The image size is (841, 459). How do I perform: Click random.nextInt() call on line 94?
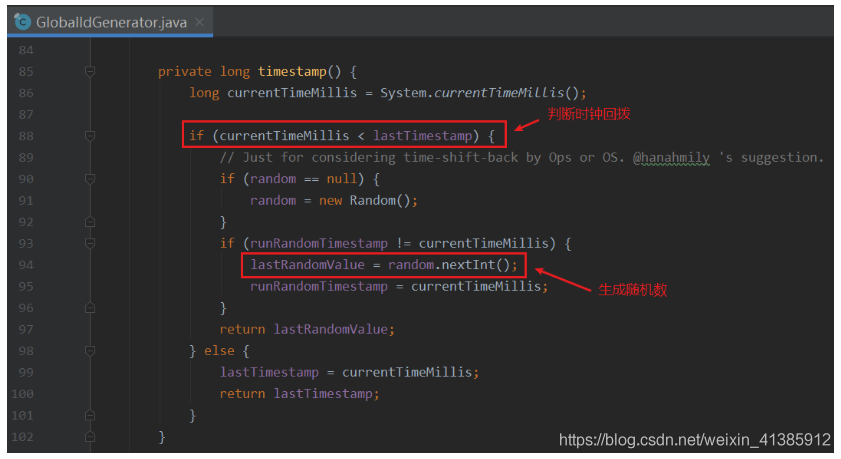coord(449,264)
